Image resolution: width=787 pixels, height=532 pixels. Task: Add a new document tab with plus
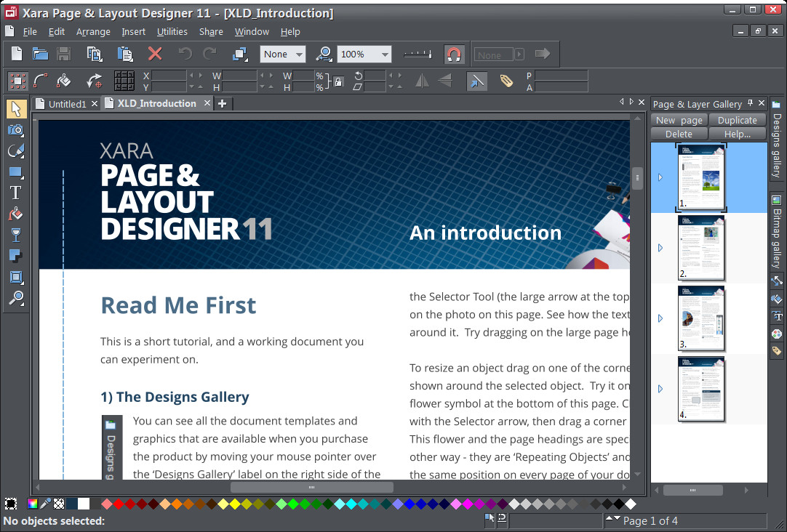click(223, 104)
